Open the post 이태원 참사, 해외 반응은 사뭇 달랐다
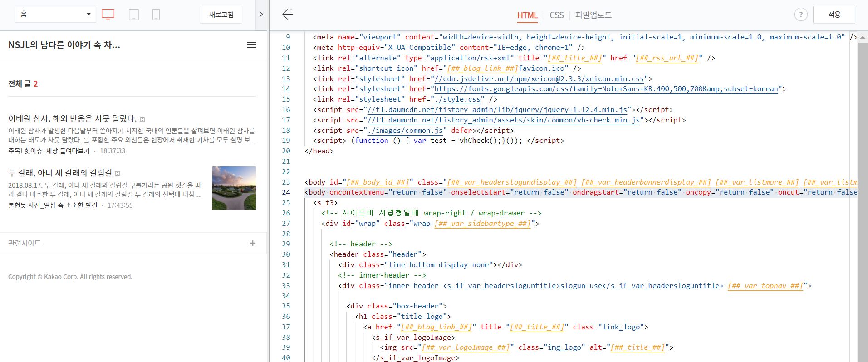 (x=73, y=118)
